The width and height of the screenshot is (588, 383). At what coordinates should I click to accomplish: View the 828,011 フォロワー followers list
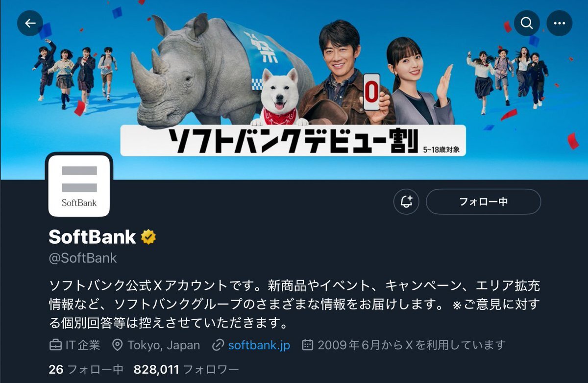tap(186, 369)
